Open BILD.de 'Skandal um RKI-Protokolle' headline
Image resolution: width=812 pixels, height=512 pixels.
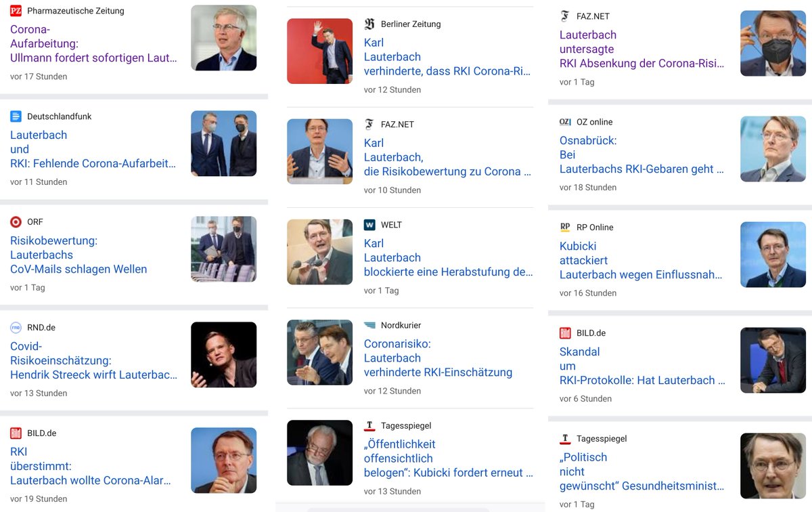click(x=641, y=366)
